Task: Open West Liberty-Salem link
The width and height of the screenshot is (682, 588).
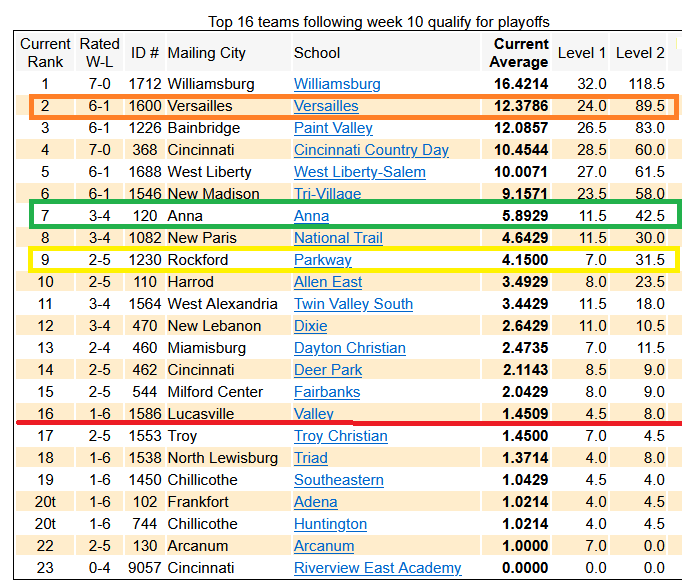Action: [360, 172]
